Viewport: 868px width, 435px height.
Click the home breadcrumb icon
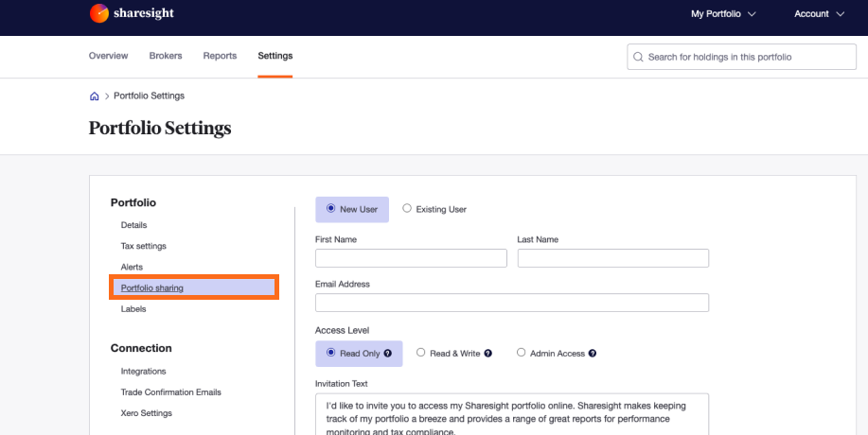pyautogui.click(x=94, y=96)
